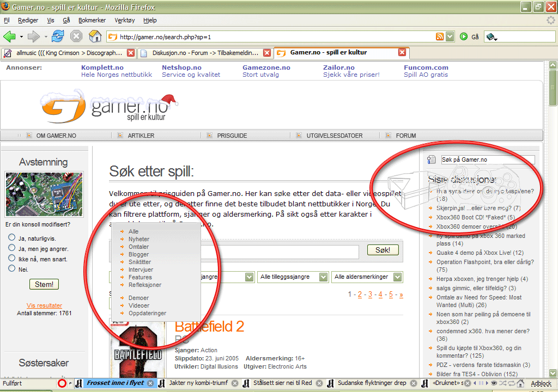The height and width of the screenshot is (392, 558).
Task: Click the 'Søk!' search button
Action: [x=383, y=250]
